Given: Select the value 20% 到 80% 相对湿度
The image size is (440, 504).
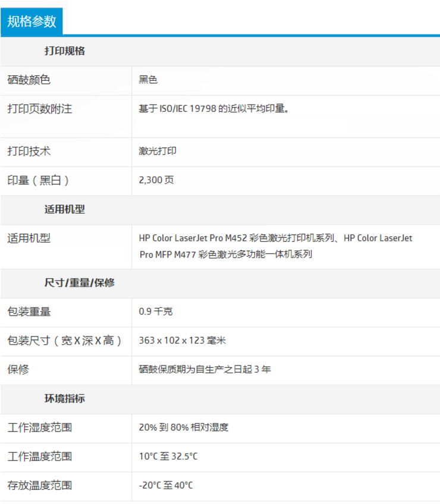Looking at the screenshot, I should coord(184,427).
